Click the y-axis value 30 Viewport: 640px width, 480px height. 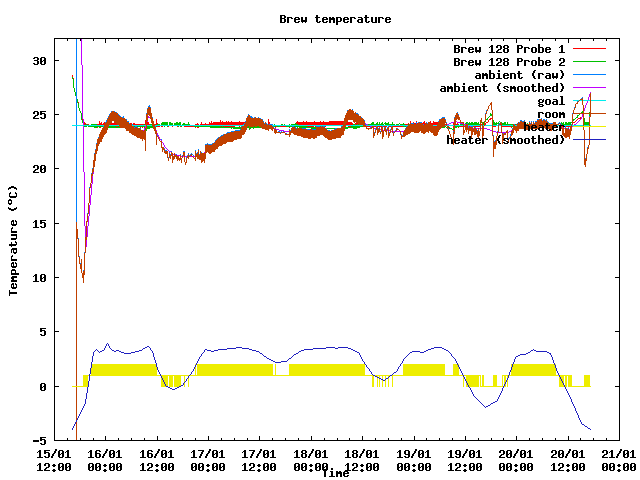(x=39, y=61)
